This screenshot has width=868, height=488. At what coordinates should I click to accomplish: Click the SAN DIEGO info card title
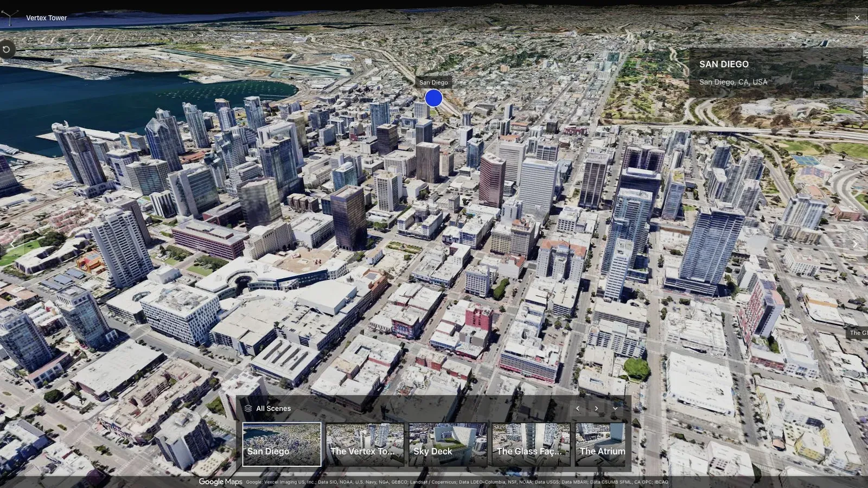point(724,64)
